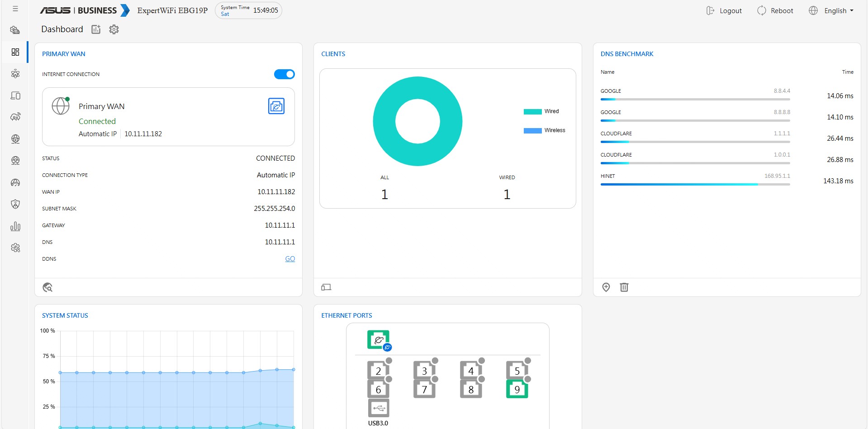Expand the English language dropdown
Viewport: 868px width, 429px height.
831,11
